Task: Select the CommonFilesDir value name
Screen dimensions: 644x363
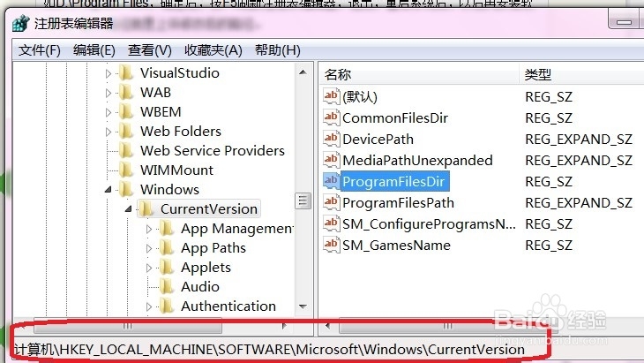Action: pyautogui.click(x=395, y=118)
